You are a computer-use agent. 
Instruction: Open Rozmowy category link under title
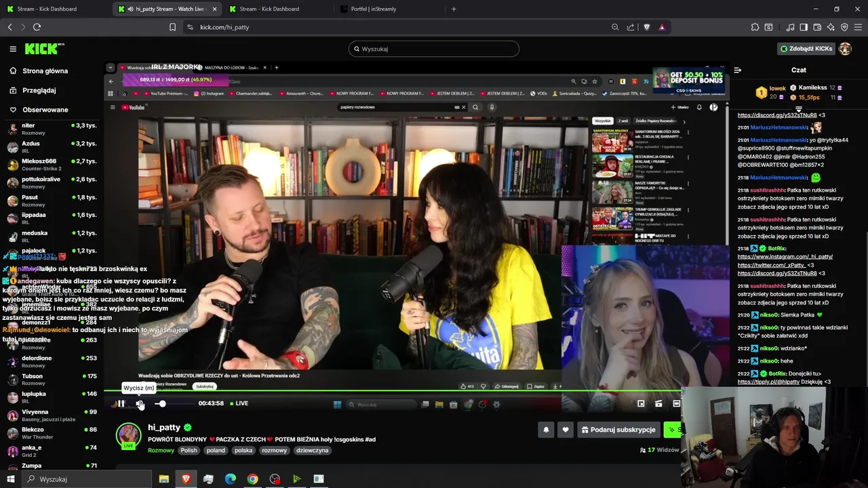coord(161,450)
